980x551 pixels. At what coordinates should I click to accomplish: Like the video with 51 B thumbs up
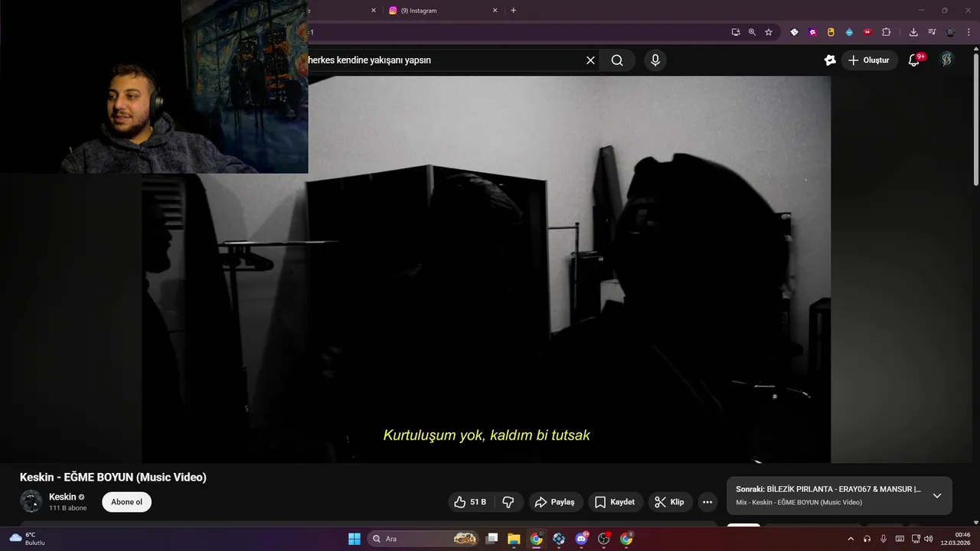tap(470, 502)
